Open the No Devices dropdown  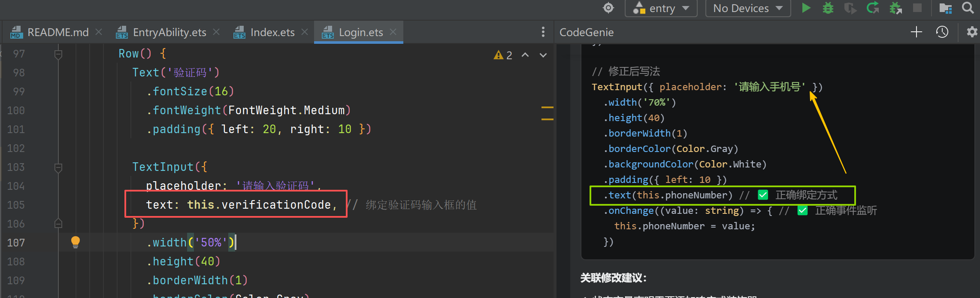click(x=748, y=8)
